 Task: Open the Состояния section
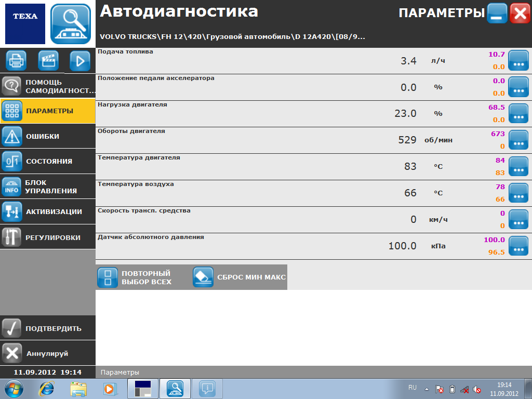tap(48, 162)
